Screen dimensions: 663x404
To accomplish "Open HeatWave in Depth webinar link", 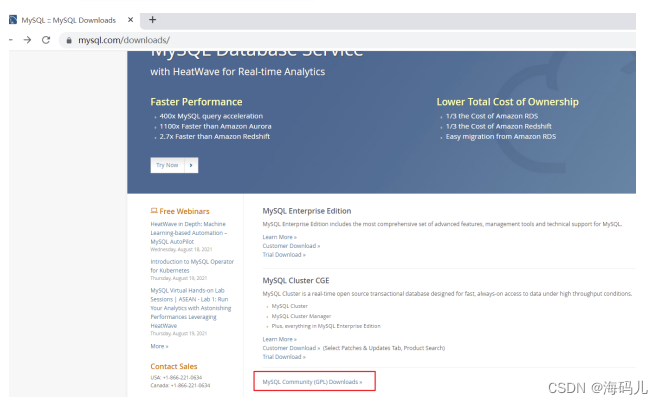I will pyautogui.click(x=189, y=233).
